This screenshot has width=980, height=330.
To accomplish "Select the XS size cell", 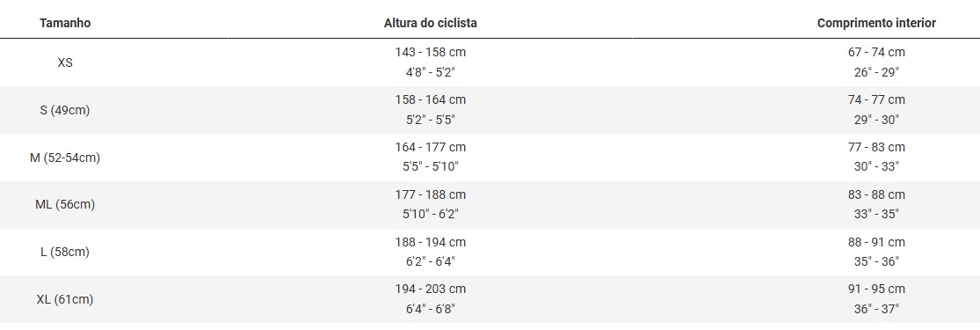I will [x=65, y=62].
